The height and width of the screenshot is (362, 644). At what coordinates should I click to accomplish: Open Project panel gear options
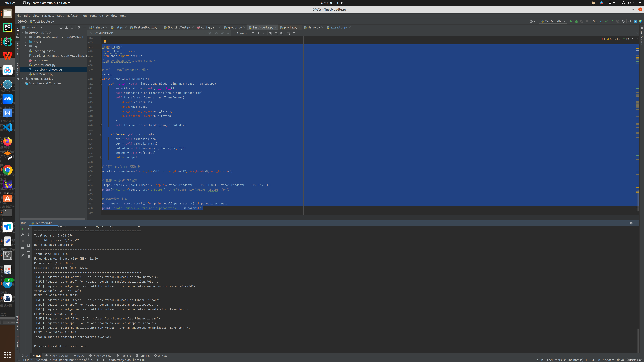pyautogui.click(x=79, y=27)
